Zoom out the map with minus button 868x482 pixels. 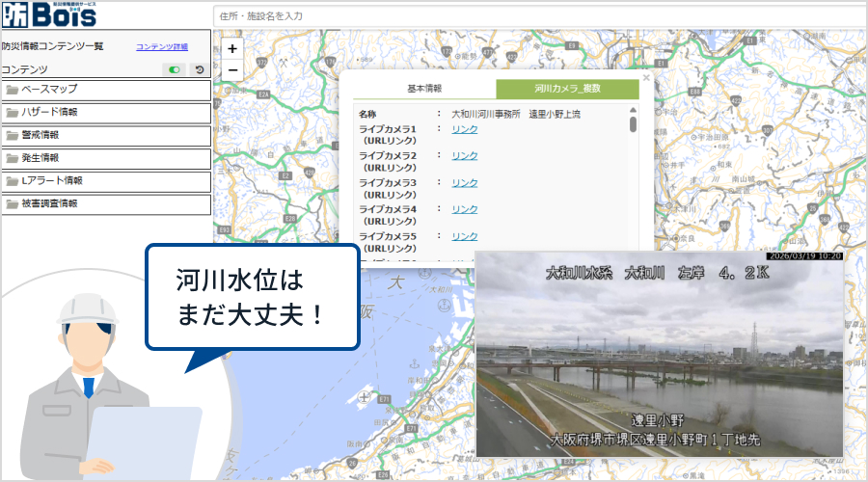pyautogui.click(x=232, y=70)
